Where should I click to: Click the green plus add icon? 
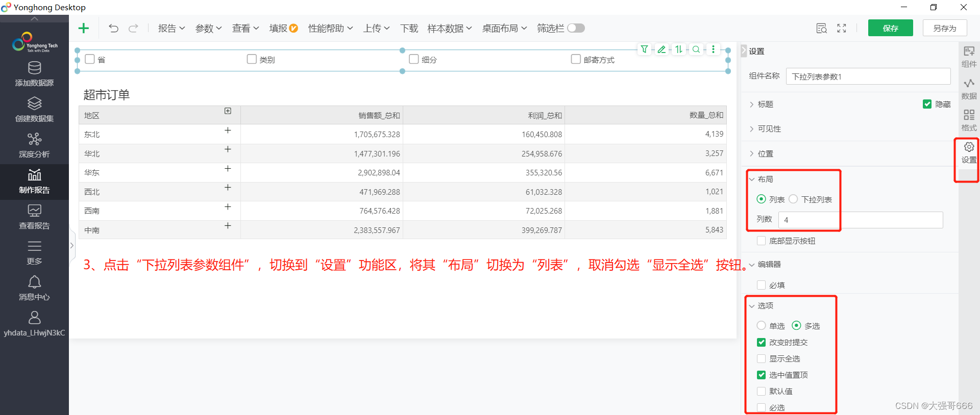click(84, 28)
